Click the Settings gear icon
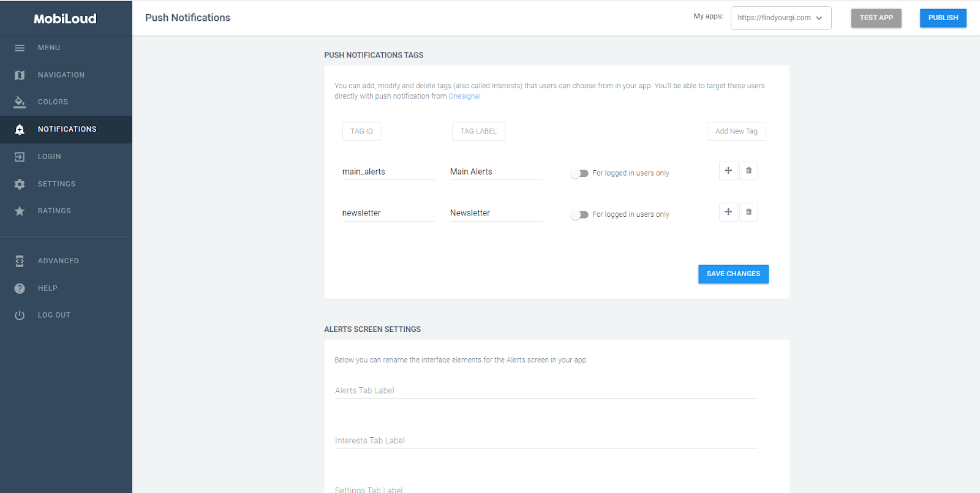The height and width of the screenshot is (493, 980). pyautogui.click(x=20, y=184)
